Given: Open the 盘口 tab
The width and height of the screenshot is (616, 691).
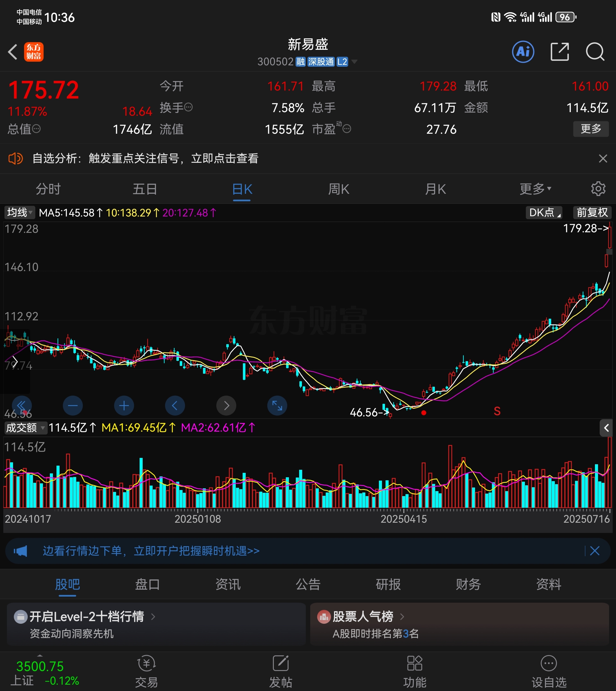Looking at the screenshot, I should click(148, 584).
